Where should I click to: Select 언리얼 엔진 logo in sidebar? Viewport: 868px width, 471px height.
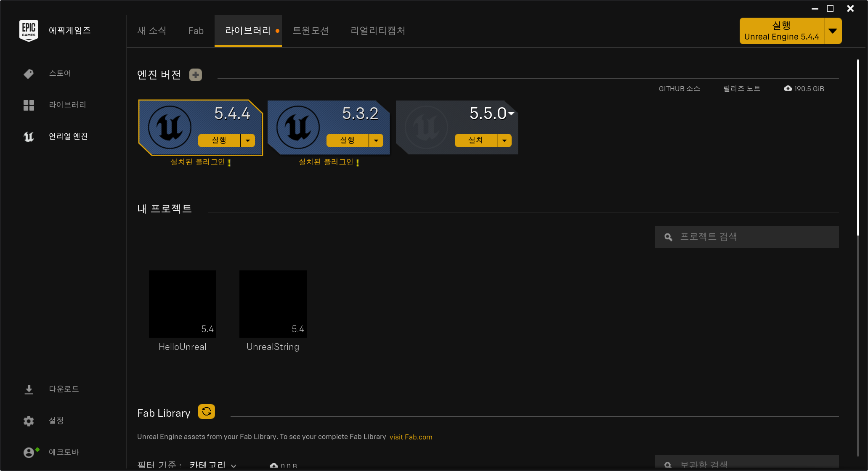click(29, 137)
